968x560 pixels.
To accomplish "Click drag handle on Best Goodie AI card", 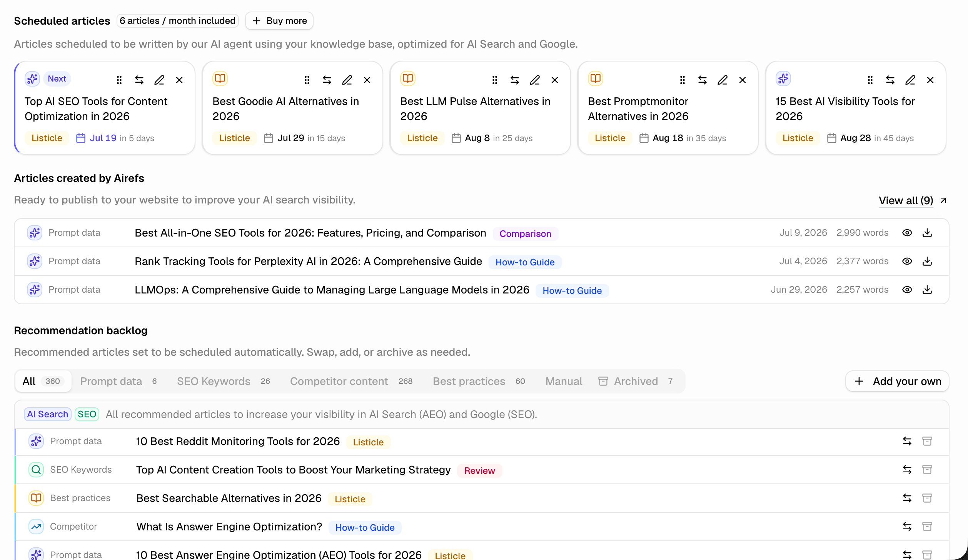I will (307, 80).
